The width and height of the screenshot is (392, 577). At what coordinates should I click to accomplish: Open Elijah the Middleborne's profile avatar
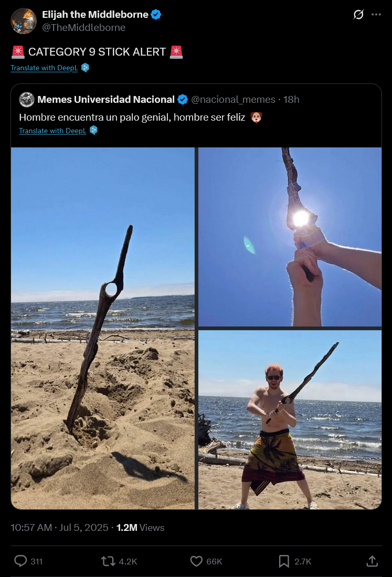(x=24, y=21)
